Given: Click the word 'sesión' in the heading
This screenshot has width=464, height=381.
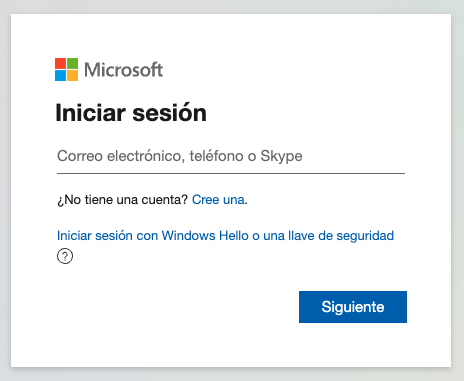Looking at the screenshot, I should 169,113.
